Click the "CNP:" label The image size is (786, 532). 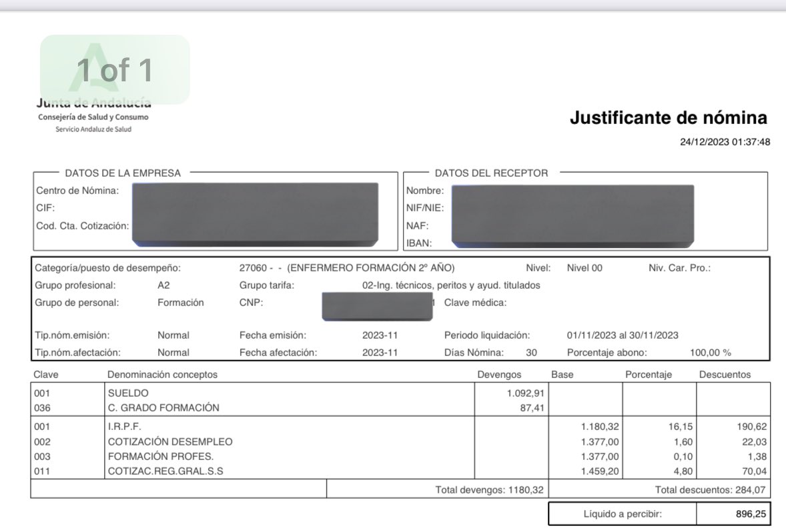(x=251, y=303)
